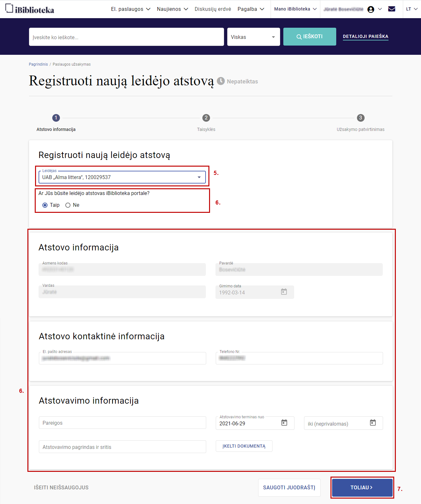421x504 pixels.
Task: Click the Taisyklės step label
Action: pos(206,129)
